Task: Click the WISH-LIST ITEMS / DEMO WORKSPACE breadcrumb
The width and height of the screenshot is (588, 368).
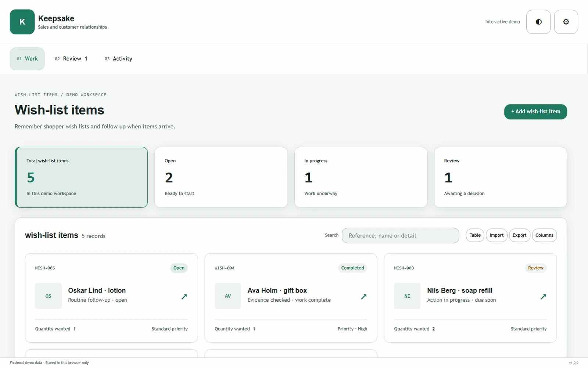Action: pos(61,95)
